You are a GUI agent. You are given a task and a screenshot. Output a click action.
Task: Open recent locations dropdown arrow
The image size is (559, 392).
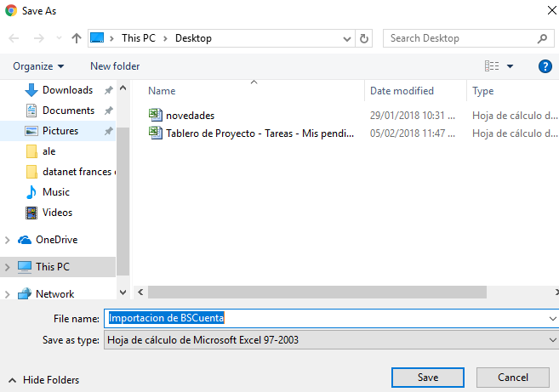pos(59,37)
